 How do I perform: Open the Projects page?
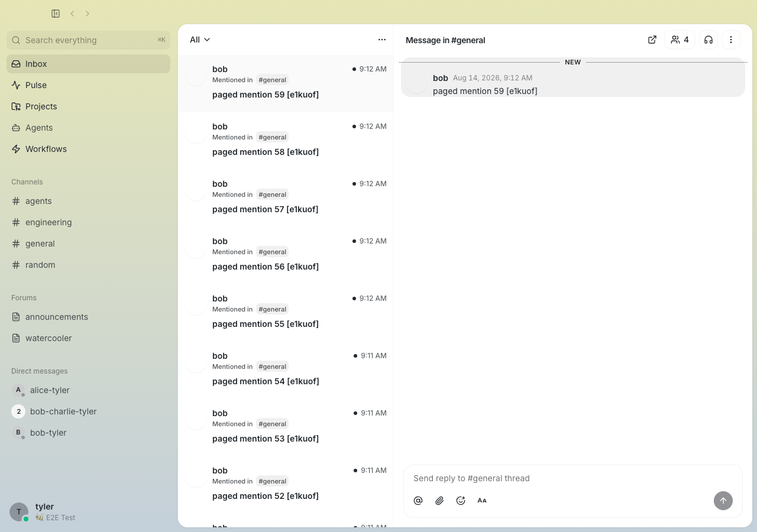coord(88,106)
